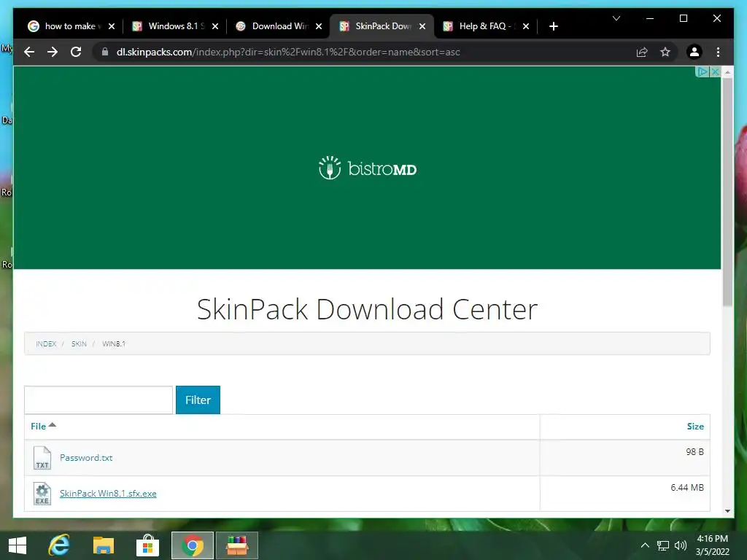Show hidden system tray icons
This screenshot has height=560, width=747.
tap(645, 545)
